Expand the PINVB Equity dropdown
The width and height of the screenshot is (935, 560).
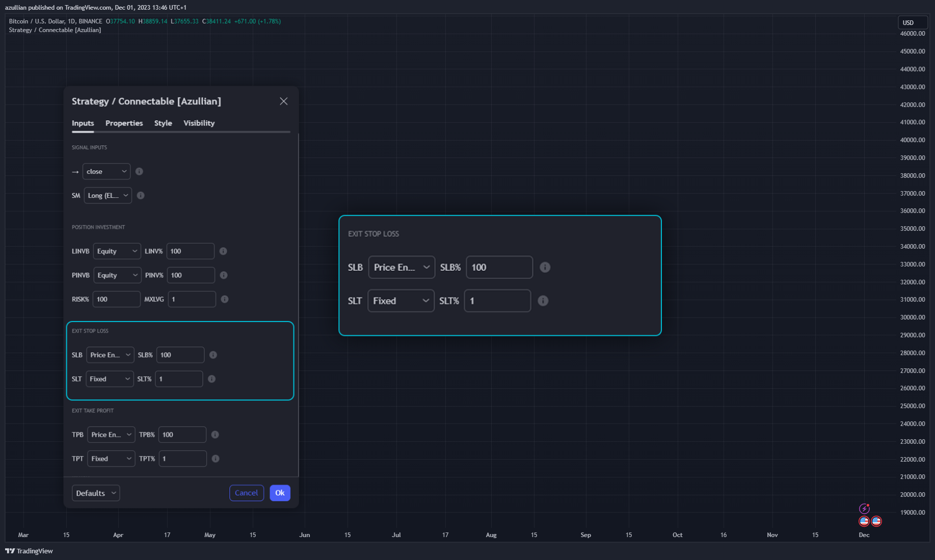[117, 275]
